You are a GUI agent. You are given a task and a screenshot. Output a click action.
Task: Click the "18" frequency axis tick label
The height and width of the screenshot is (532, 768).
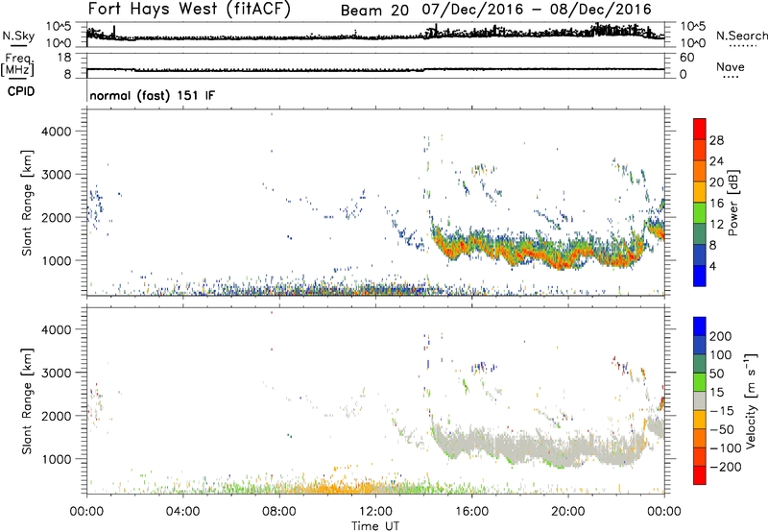64,58
